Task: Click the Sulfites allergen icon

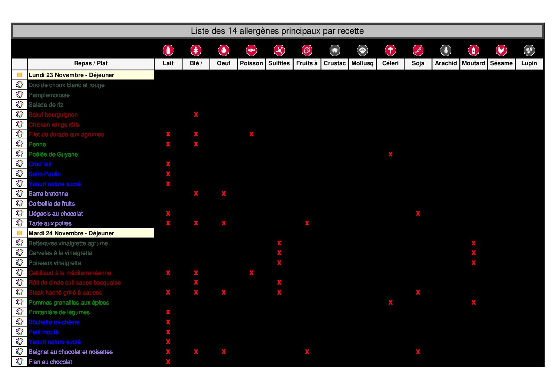Action: 279,50
